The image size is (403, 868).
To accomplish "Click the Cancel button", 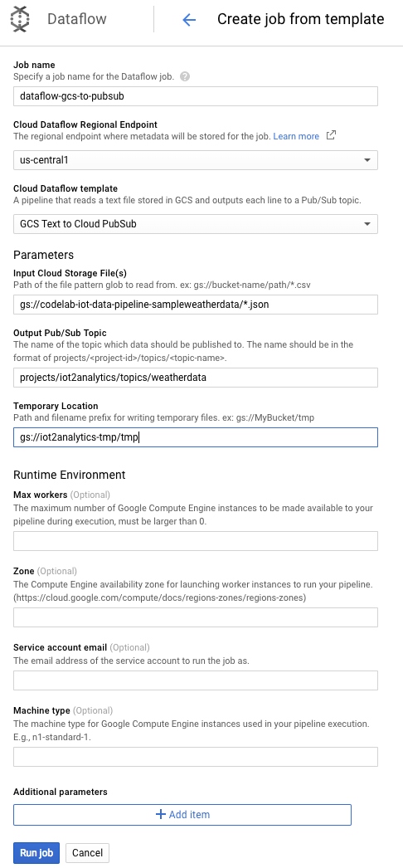I will [87, 853].
